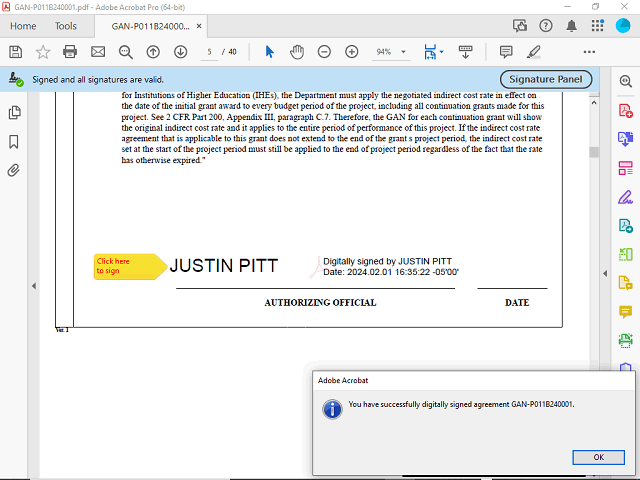Viewport: 640px width, 480px height.
Task: Switch to the Tools tab
Action: tap(66, 26)
